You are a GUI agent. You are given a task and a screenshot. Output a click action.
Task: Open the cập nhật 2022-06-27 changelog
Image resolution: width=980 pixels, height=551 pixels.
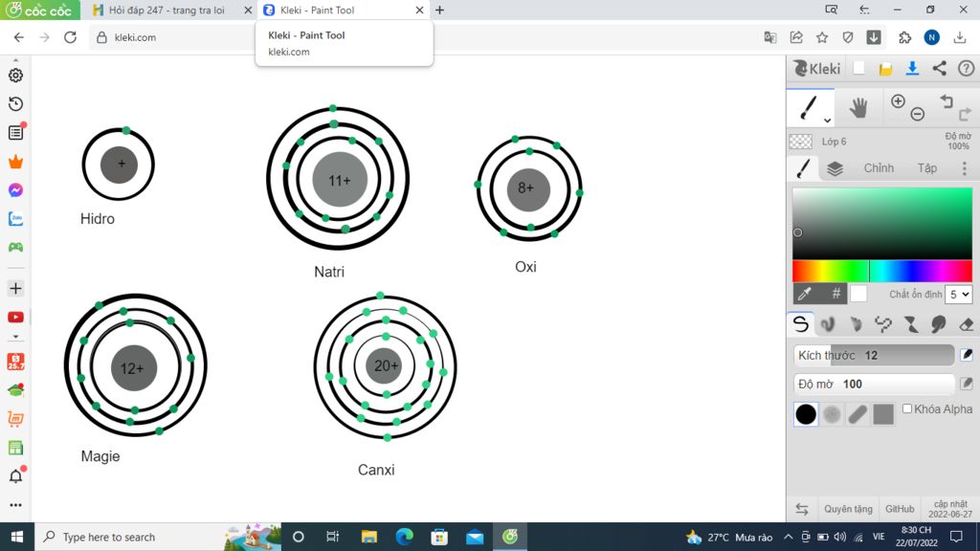coord(950,509)
